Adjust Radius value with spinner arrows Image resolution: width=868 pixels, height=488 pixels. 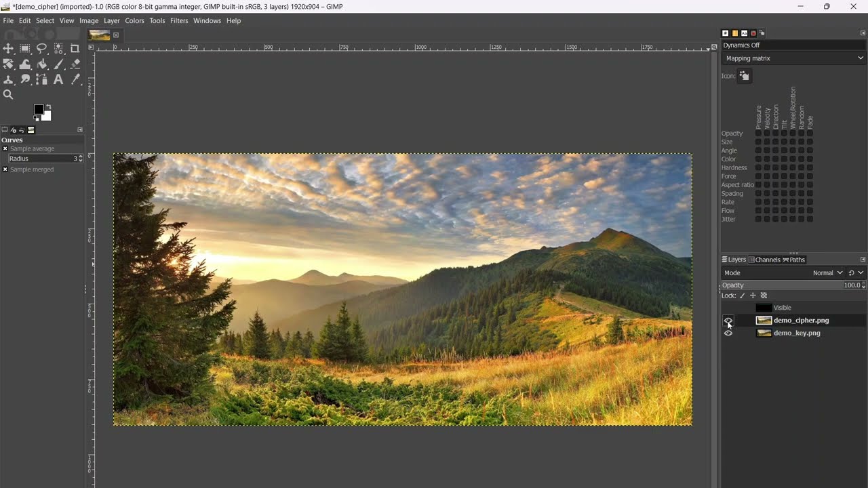click(81, 159)
